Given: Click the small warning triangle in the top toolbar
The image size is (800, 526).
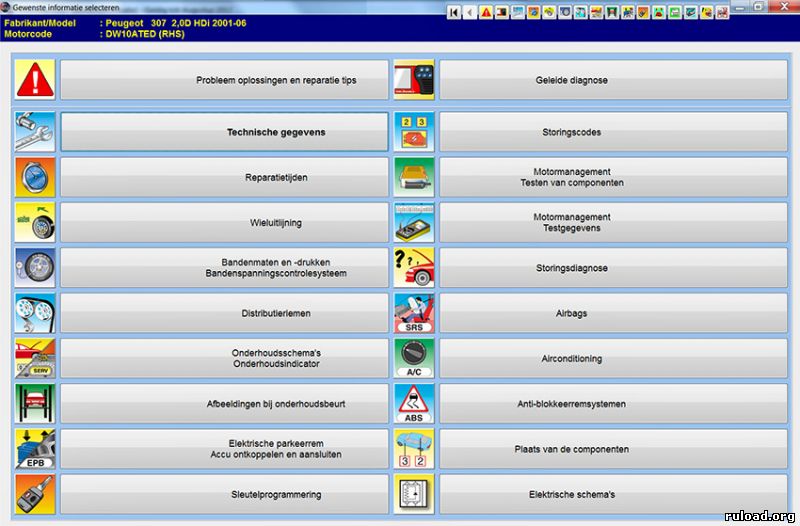Looking at the screenshot, I should 486,12.
